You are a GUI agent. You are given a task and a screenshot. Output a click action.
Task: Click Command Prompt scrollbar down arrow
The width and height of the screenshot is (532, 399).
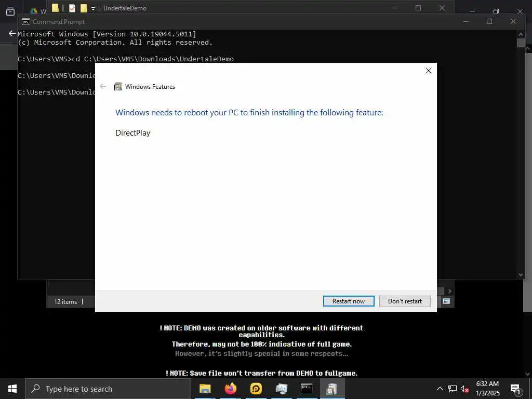pyautogui.click(x=521, y=275)
